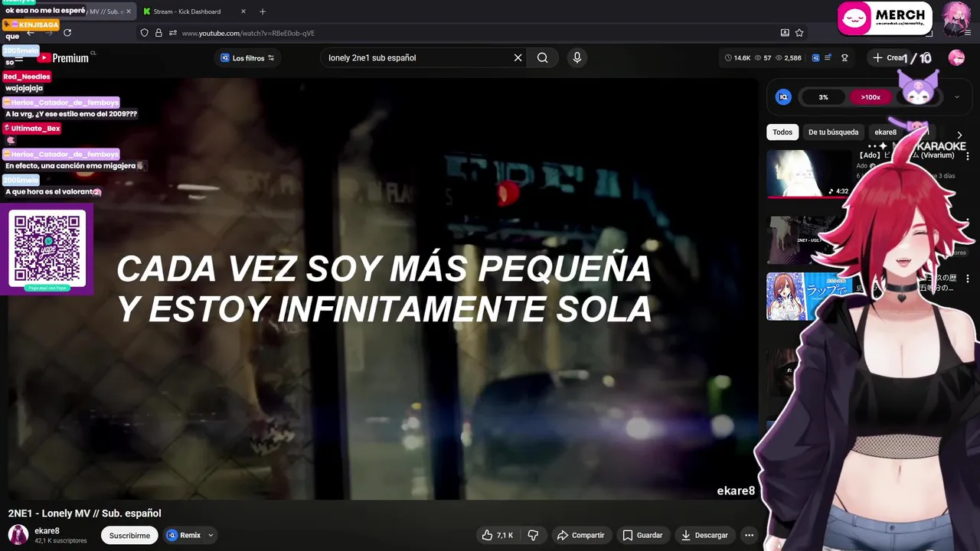The width and height of the screenshot is (980, 551).
Task: Open options for the Ado Vivarium video
Action: pos(967,156)
